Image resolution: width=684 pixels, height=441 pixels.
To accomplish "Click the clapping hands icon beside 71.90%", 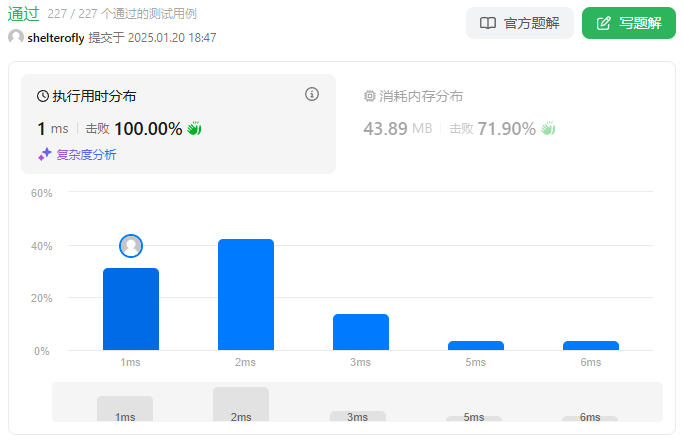I will pos(548,129).
